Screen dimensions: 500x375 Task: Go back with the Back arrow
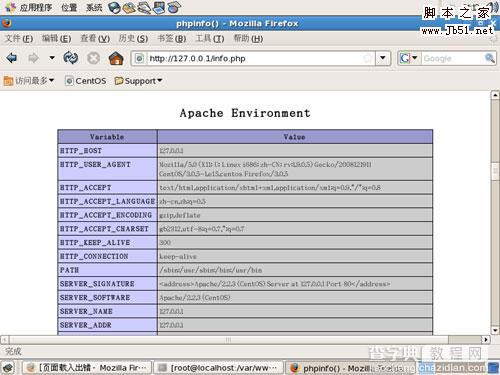coord(12,58)
